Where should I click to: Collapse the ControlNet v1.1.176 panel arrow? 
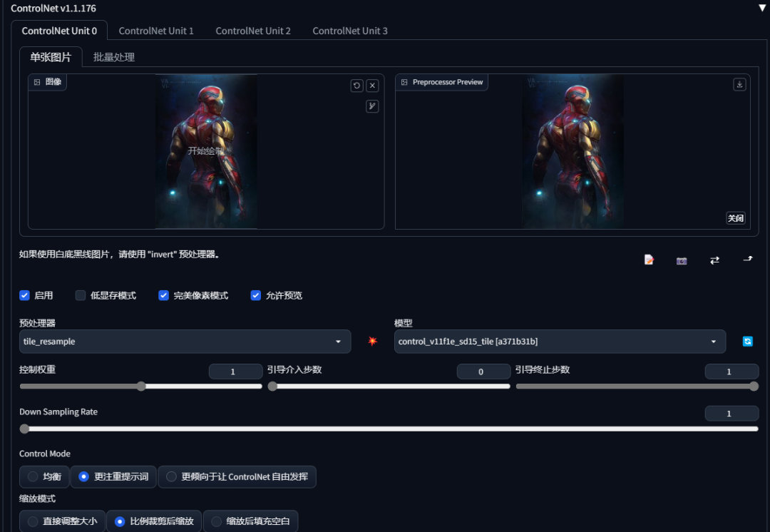[761, 8]
